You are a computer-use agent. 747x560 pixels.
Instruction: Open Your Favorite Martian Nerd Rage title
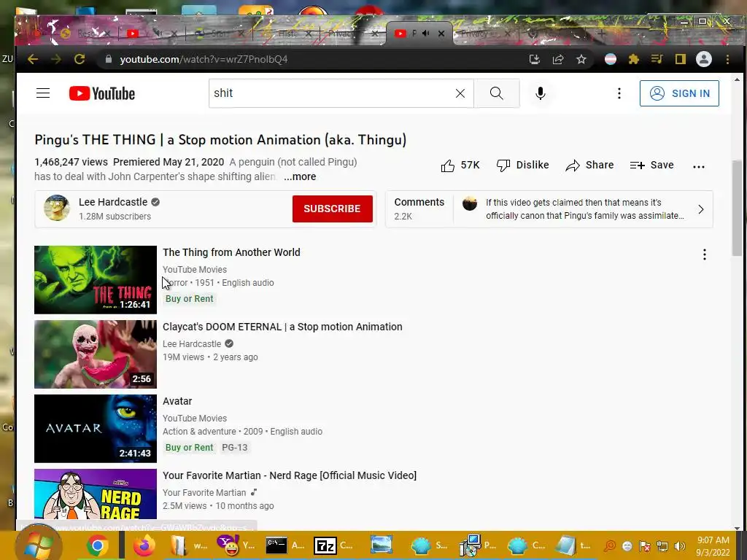click(290, 475)
